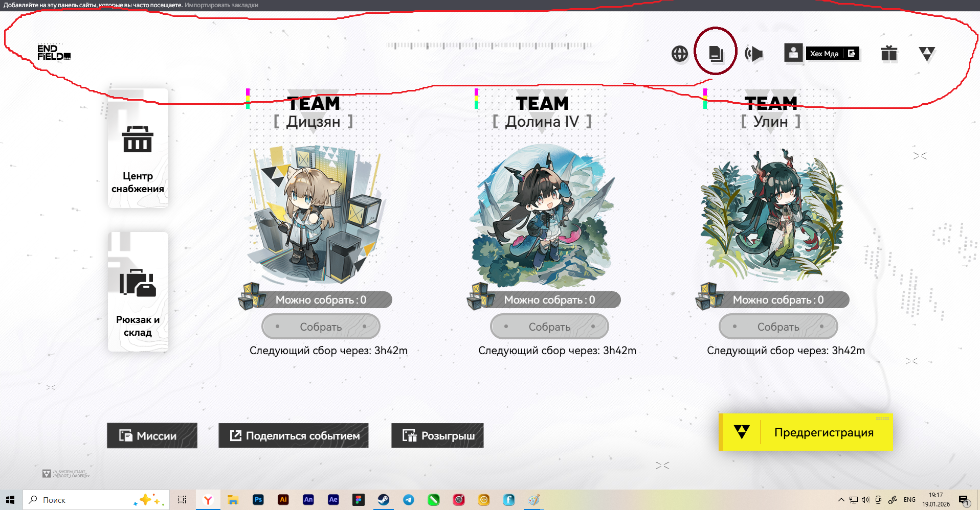The width and height of the screenshot is (980, 510).
Task: Click Можно собрать: 0 under Дицзян
Action: pyautogui.click(x=321, y=300)
